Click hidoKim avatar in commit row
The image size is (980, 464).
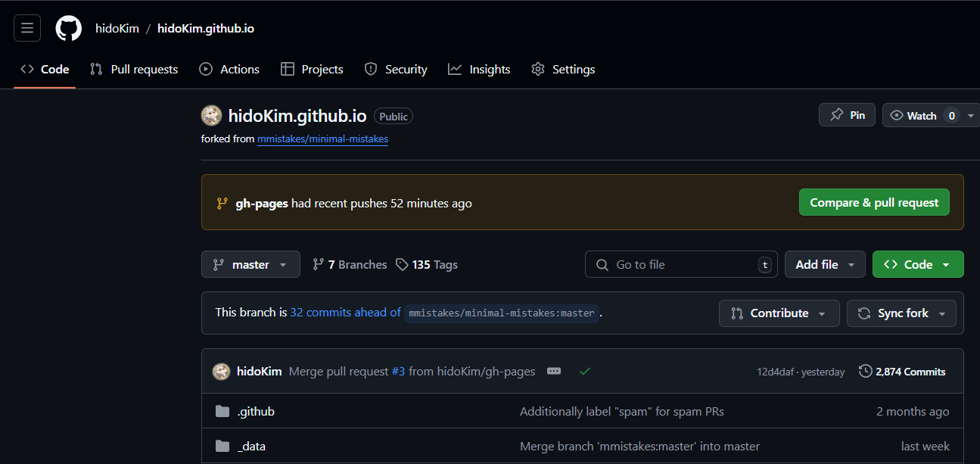coord(221,372)
